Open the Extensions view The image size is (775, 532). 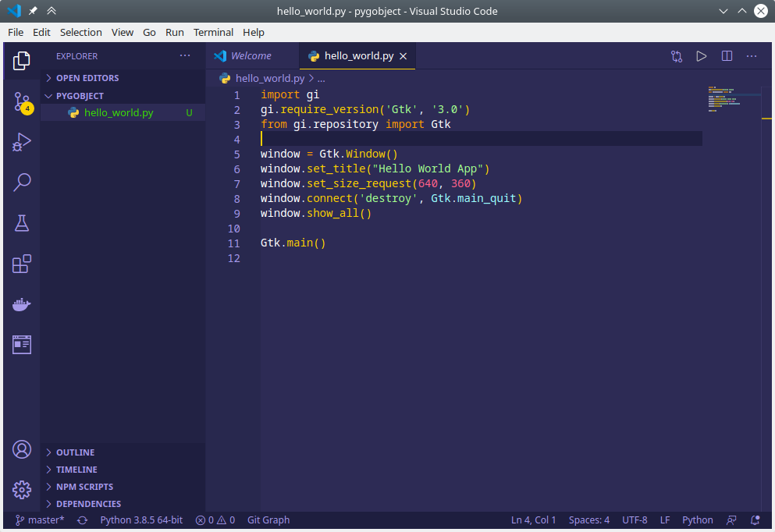click(21, 263)
